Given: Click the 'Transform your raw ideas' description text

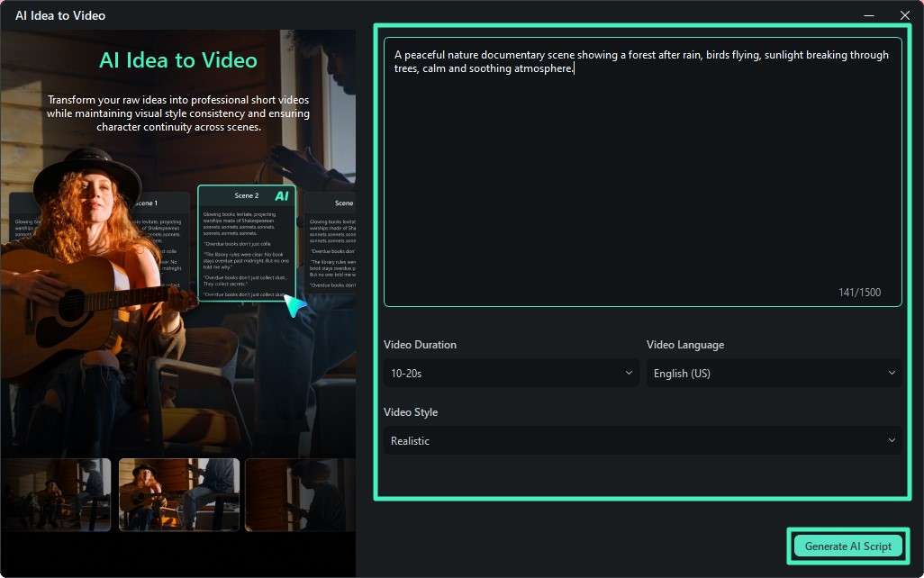Looking at the screenshot, I should tap(178, 113).
